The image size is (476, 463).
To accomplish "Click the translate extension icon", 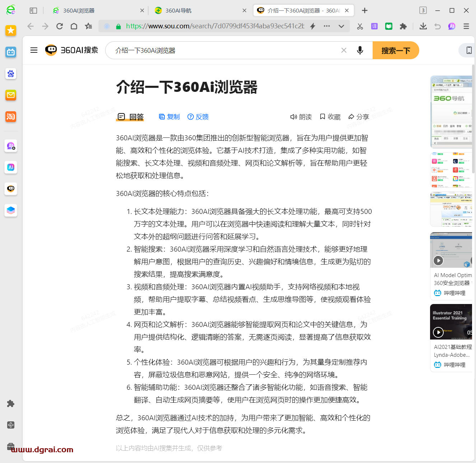I will [374, 26].
